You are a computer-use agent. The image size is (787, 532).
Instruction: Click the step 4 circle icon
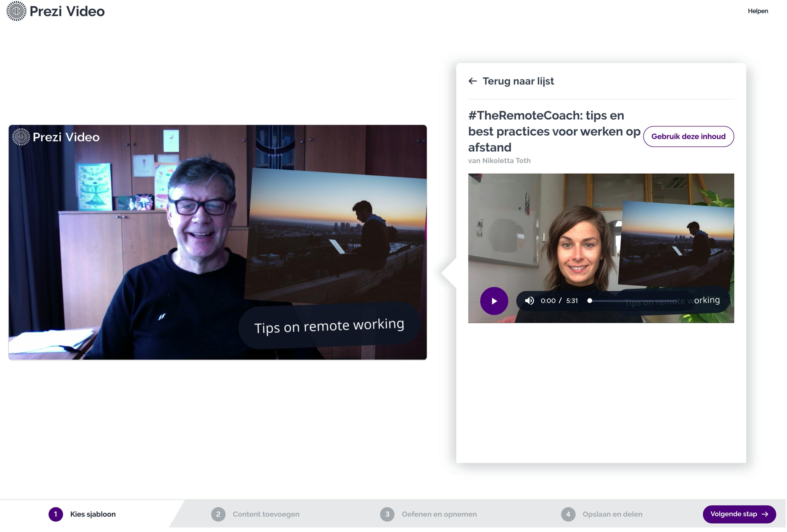[x=568, y=515]
